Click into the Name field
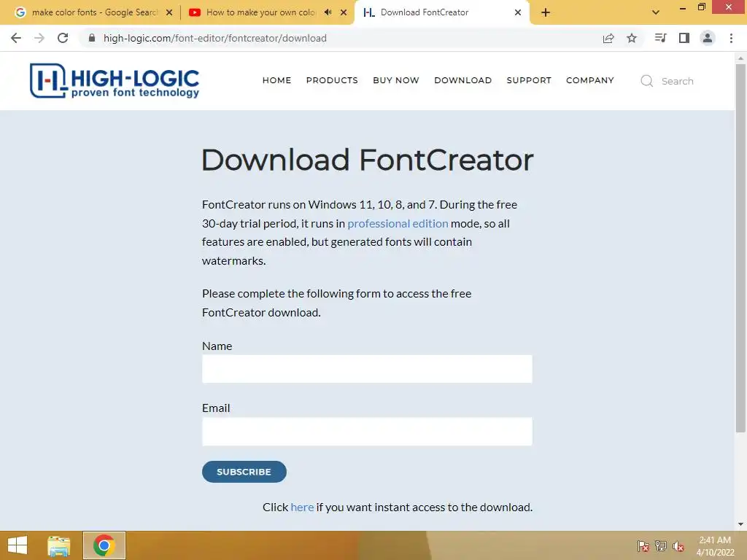747x560 pixels. point(367,368)
